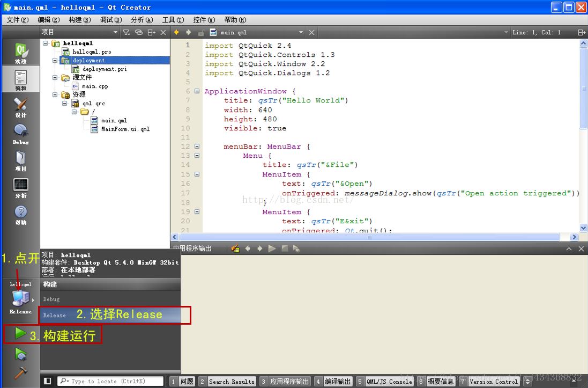Open the 文件 (File) menu
Viewport: 588px width, 388px height.
(x=17, y=19)
